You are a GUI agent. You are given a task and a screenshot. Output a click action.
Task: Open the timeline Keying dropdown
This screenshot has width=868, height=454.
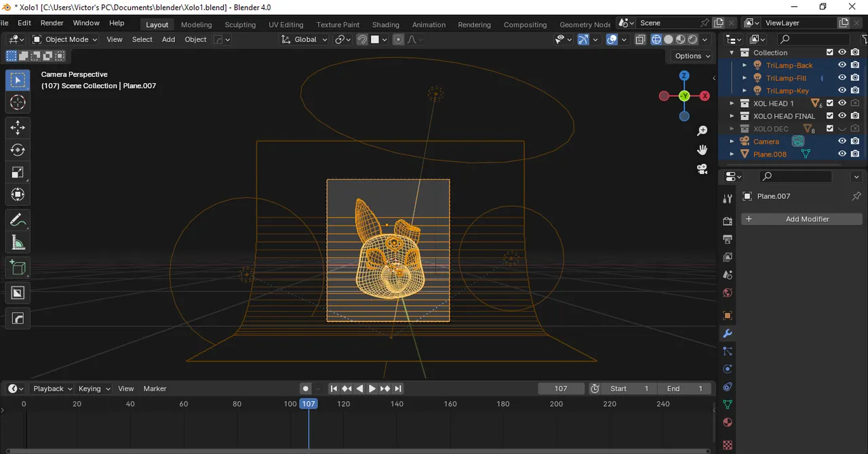coord(94,388)
